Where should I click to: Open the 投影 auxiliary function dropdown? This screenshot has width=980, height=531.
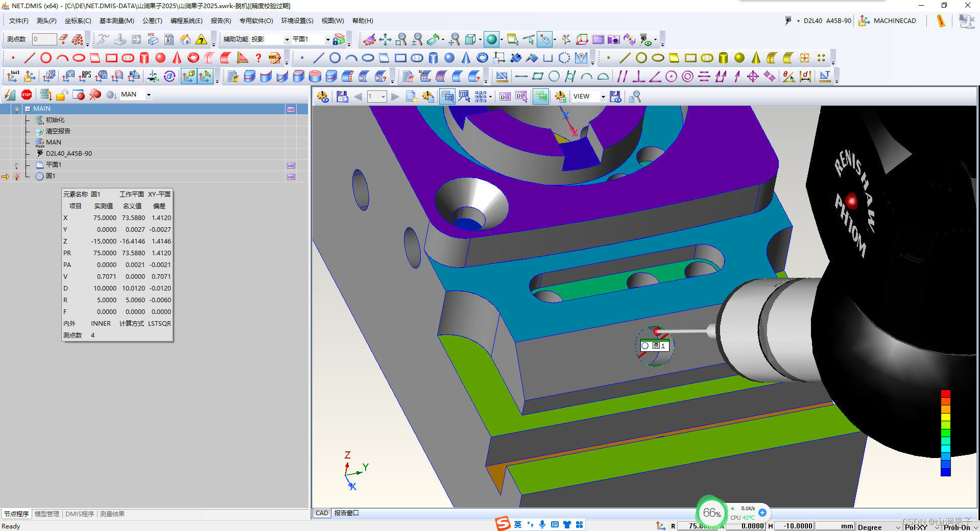287,39
